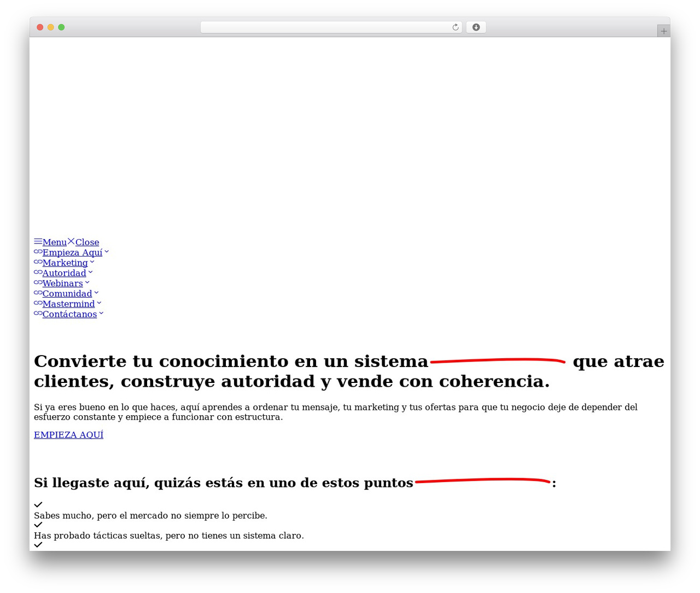Click the 'Si llegaste aquí' subheading
This screenshot has height=593, width=700.
pos(295,482)
